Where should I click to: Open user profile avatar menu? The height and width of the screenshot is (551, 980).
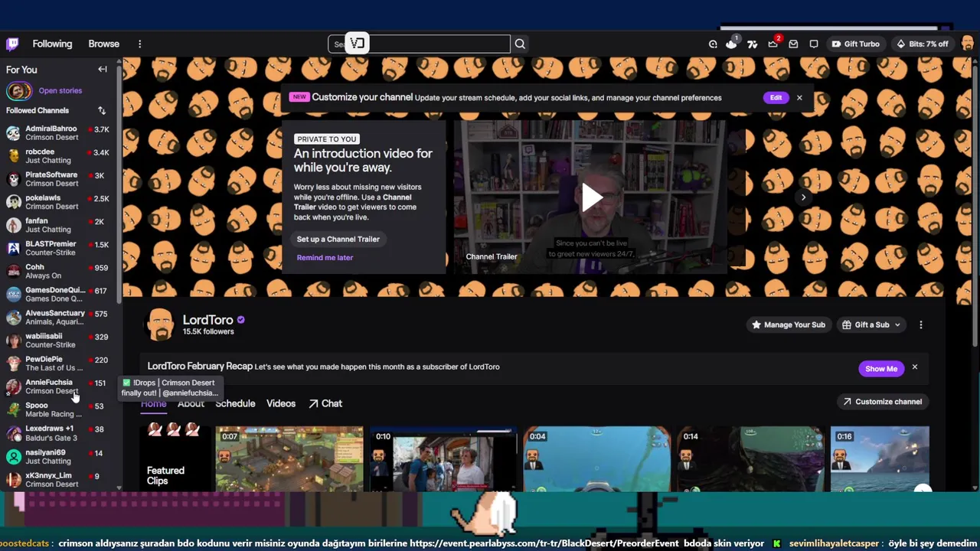pyautogui.click(x=968, y=44)
